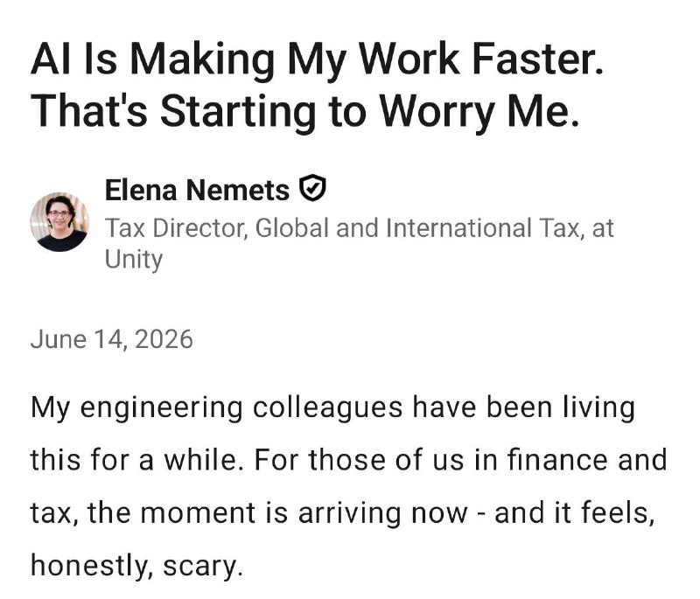Click the line 'tax, the moment is arriving now'
The width and height of the screenshot is (700, 599).
pyautogui.click(x=248, y=512)
